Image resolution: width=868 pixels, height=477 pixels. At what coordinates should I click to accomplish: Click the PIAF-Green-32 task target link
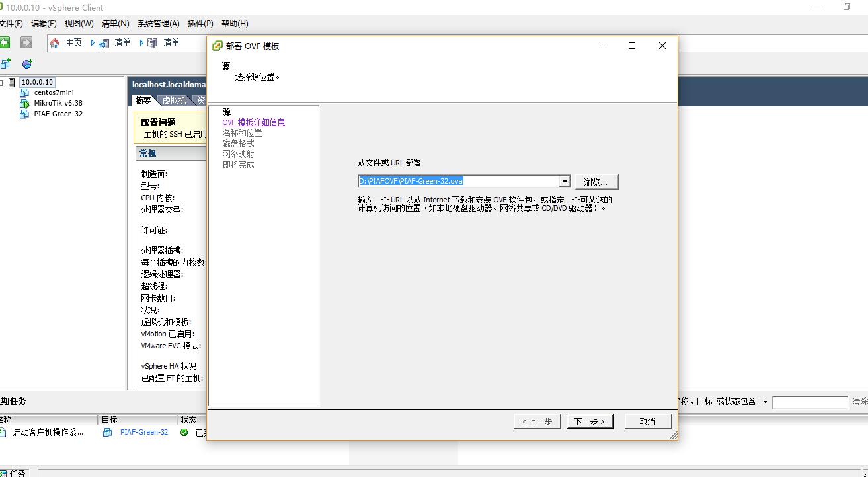click(x=144, y=433)
